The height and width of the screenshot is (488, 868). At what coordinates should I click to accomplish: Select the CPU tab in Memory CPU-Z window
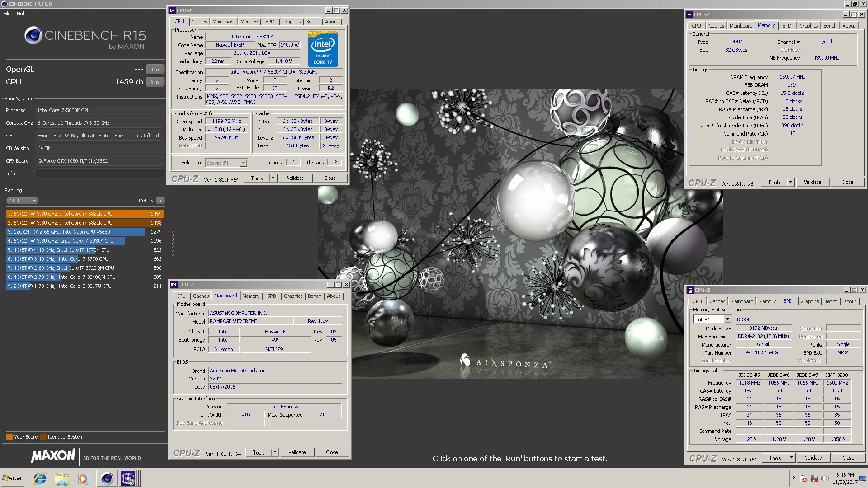(696, 26)
